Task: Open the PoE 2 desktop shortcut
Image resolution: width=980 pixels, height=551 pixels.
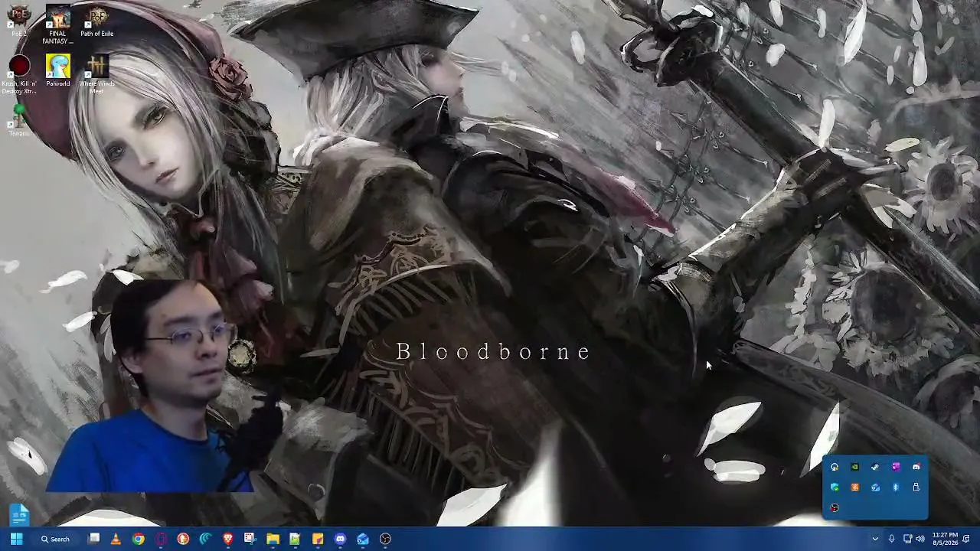Action: click(x=18, y=22)
